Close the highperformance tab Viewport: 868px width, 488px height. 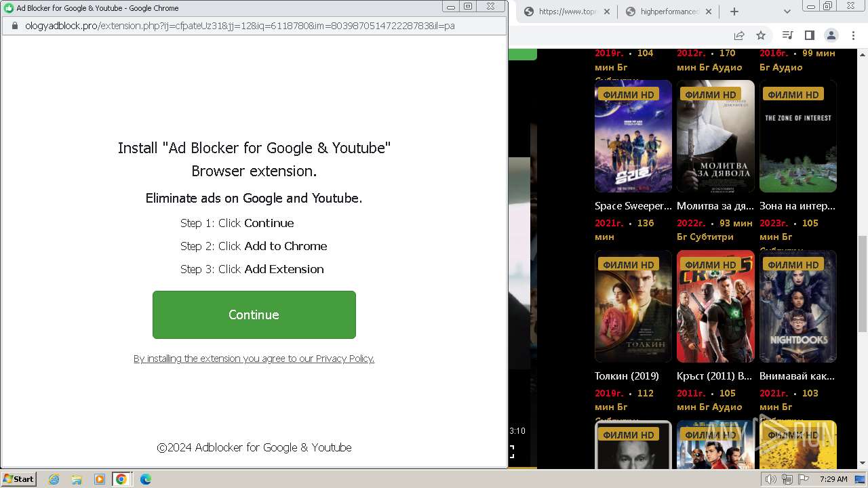(709, 12)
